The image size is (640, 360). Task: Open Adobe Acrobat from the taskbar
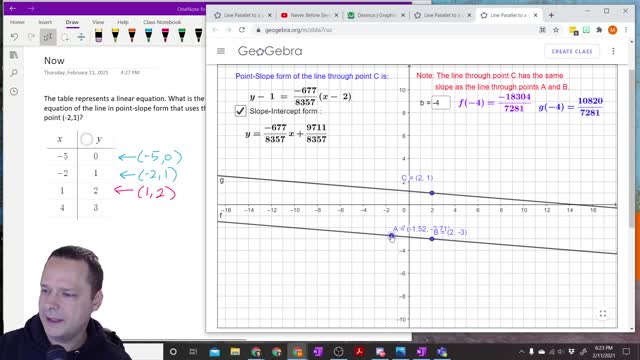pos(359,351)
